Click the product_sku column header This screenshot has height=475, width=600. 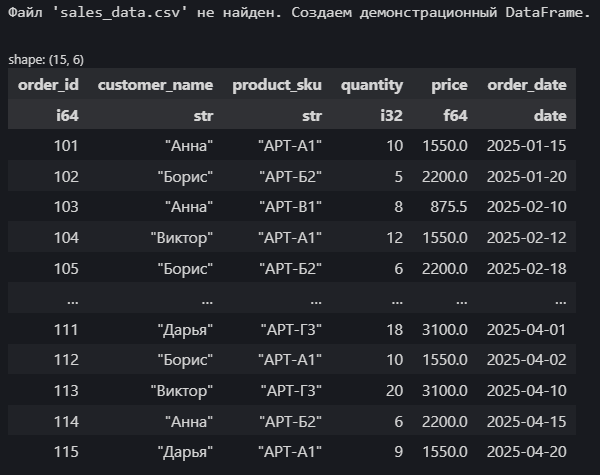[x=277, y=85]
